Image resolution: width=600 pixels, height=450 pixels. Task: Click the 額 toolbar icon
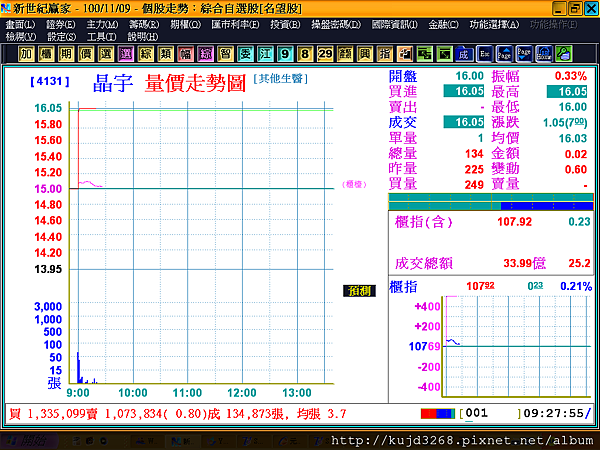[x=345, y=54]
